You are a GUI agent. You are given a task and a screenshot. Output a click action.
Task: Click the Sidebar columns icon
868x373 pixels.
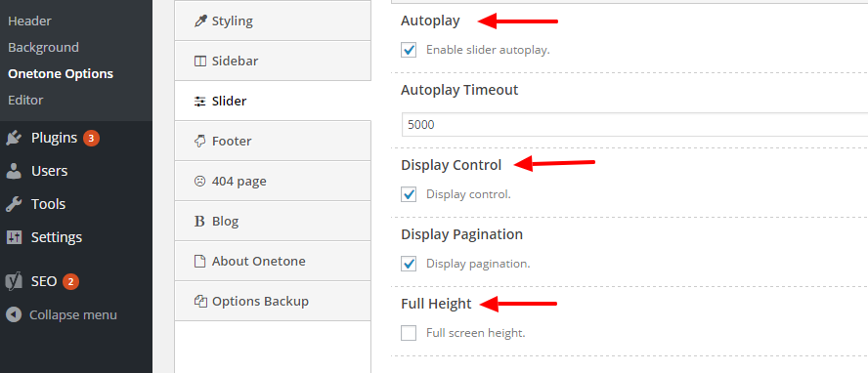click(199, 62)
